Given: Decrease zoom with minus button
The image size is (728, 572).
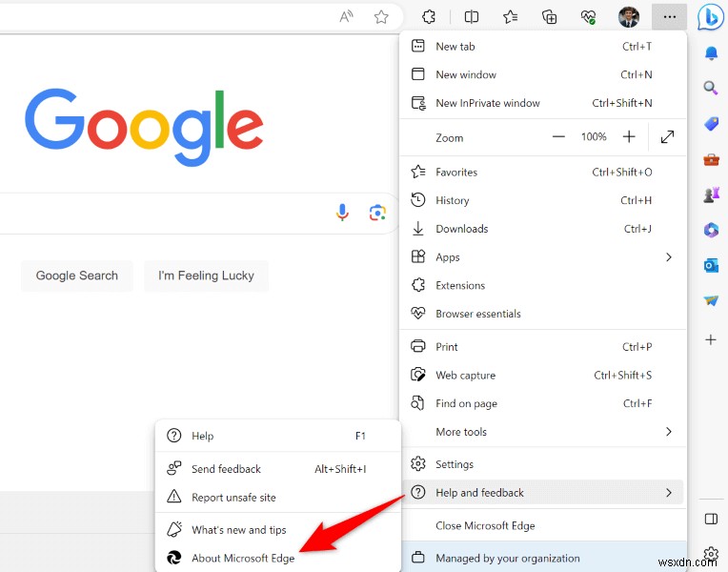Looking at the screenshot, I should coord(558,137).
